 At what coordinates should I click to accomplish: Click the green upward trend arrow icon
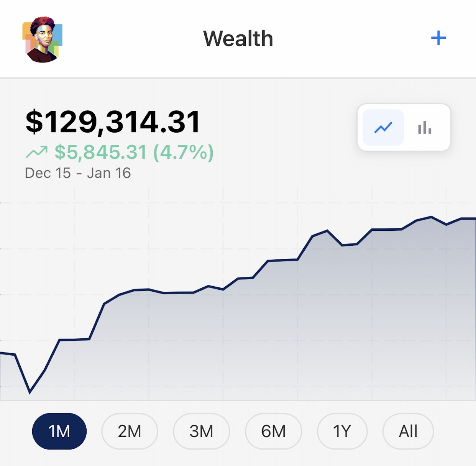(x=36, y=152)
